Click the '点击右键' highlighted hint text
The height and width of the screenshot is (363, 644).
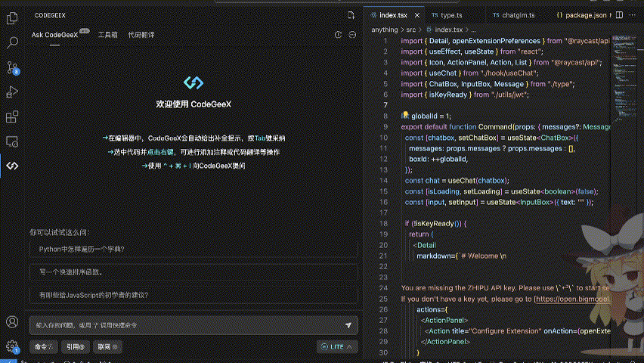(x=160, y=152)
